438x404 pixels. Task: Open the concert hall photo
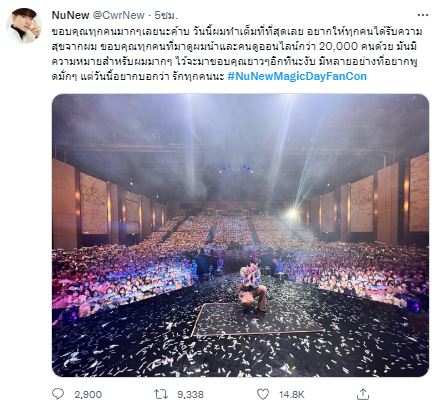(x=240, y=235)
